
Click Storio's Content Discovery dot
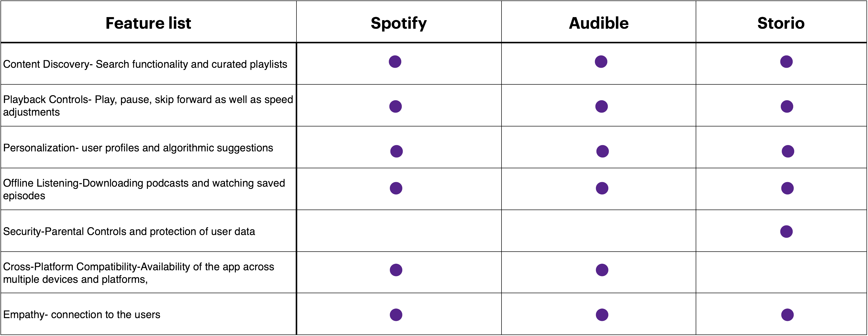[786, 62]
